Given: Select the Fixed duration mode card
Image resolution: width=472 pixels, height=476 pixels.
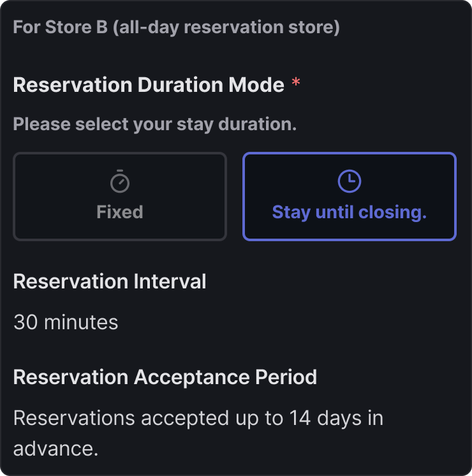Looking at the screenshot, I should point(120,197).
